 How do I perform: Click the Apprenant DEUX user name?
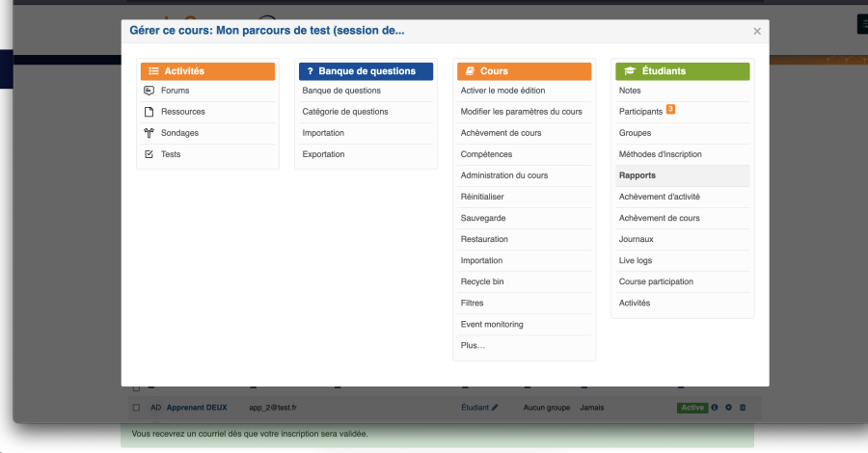click(x=197, y=408)
